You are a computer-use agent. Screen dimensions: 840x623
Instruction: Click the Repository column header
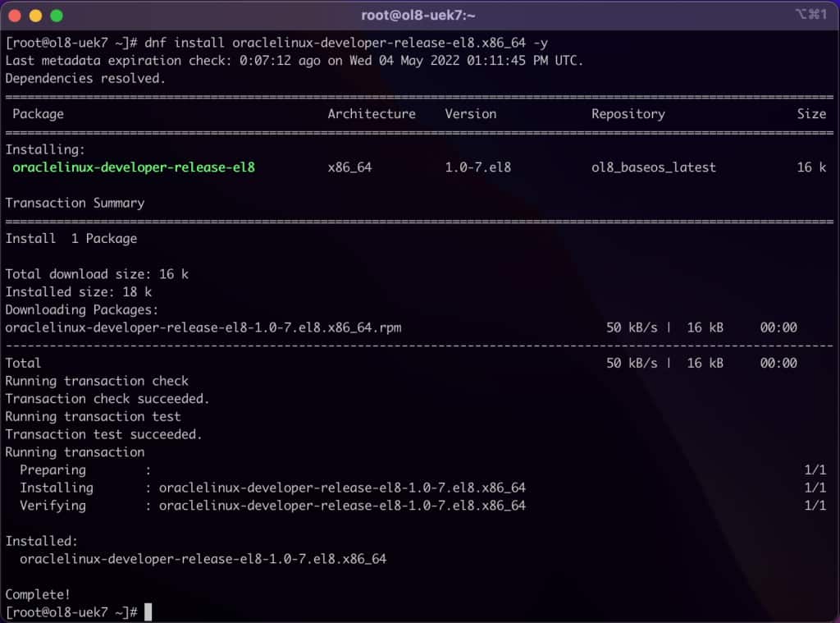tap(628, 114)
